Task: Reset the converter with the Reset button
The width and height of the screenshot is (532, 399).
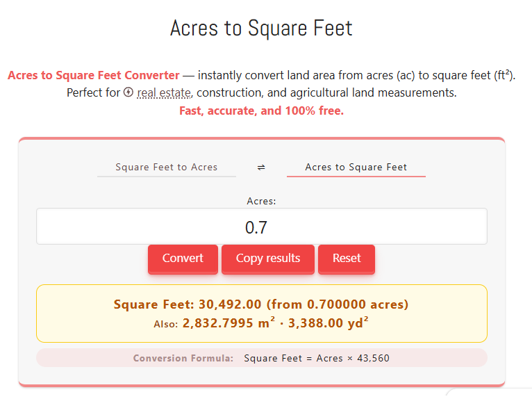Action: pos(346,259)
